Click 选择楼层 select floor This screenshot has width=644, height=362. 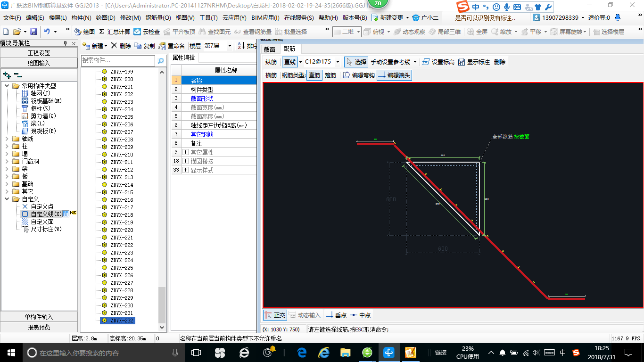pos(609,32)
